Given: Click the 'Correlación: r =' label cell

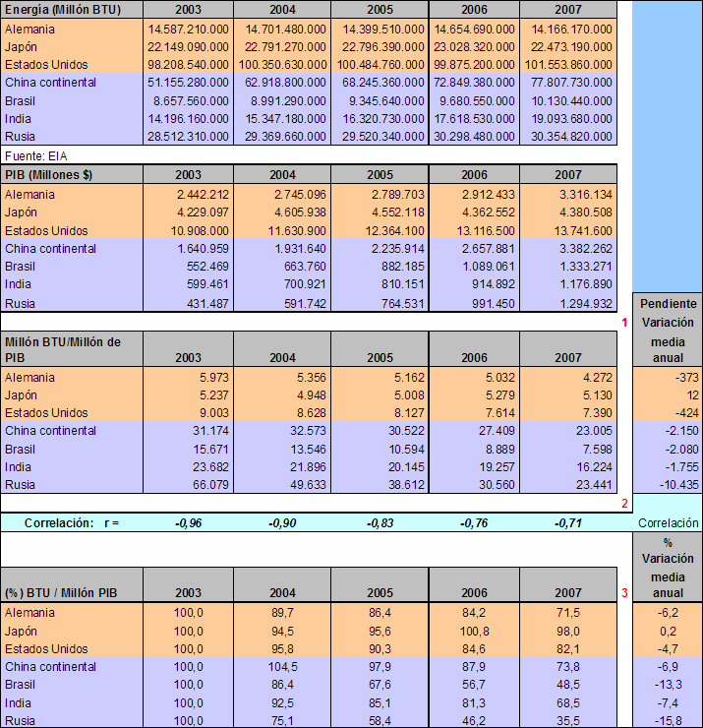Looking at the screenshot, I should point(72,523).
